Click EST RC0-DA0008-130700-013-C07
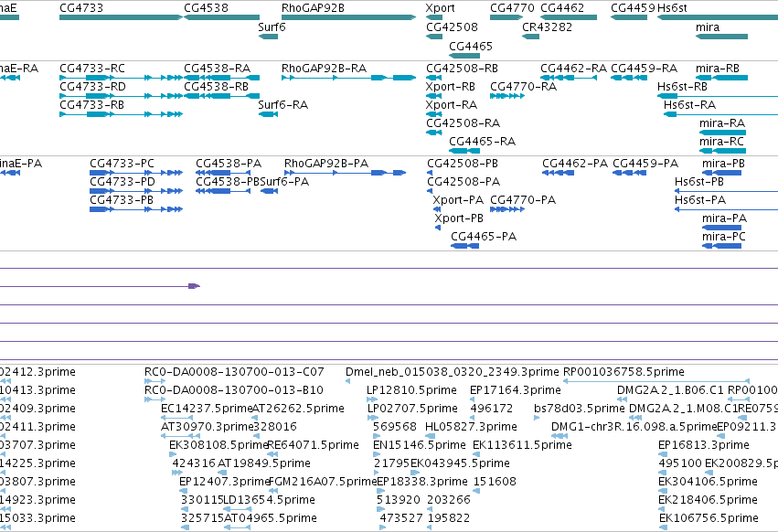Image resolution: width=778 pixels, height=532 pixels. [234, 372]
